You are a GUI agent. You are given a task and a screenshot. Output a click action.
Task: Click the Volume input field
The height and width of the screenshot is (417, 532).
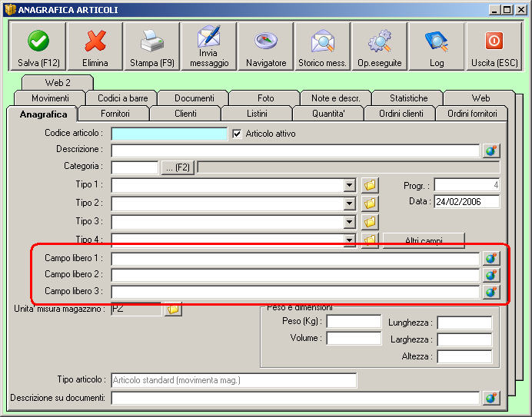[354, 339]
